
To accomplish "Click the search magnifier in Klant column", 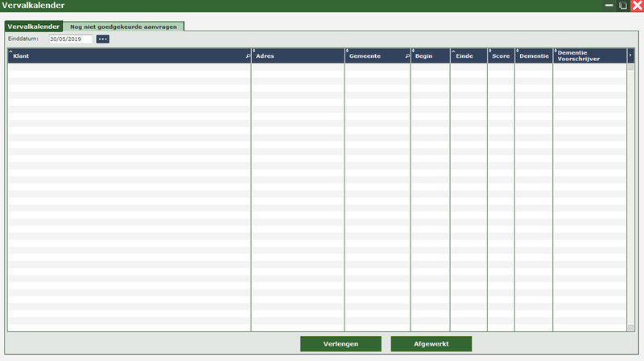I will (x=247, y=57).
